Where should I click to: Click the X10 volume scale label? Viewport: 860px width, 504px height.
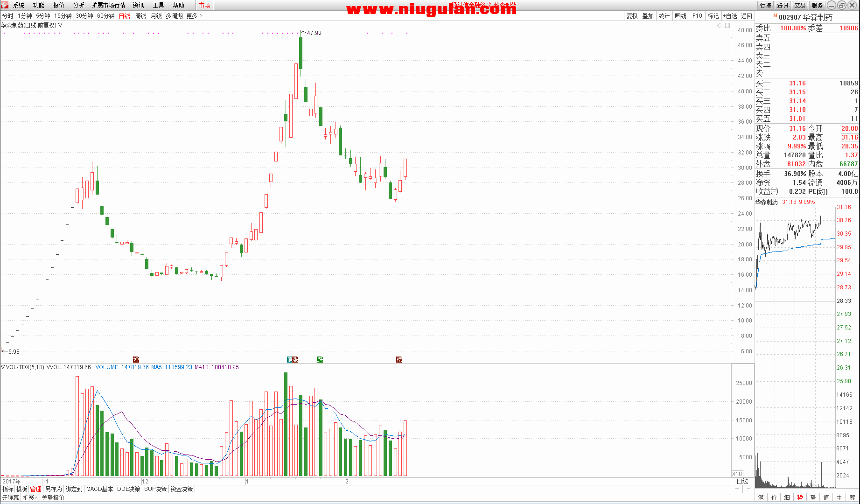click(737, 474)
